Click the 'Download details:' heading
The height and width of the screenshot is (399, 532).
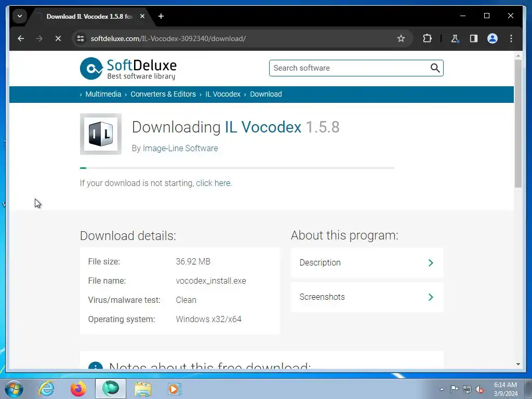[x=128, y=236]
